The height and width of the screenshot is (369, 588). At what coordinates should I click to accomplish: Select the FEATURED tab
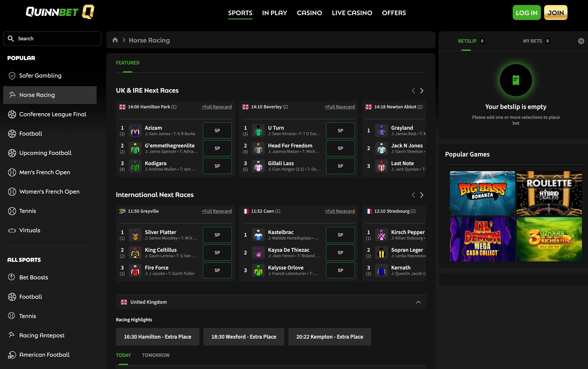(128, 63)
